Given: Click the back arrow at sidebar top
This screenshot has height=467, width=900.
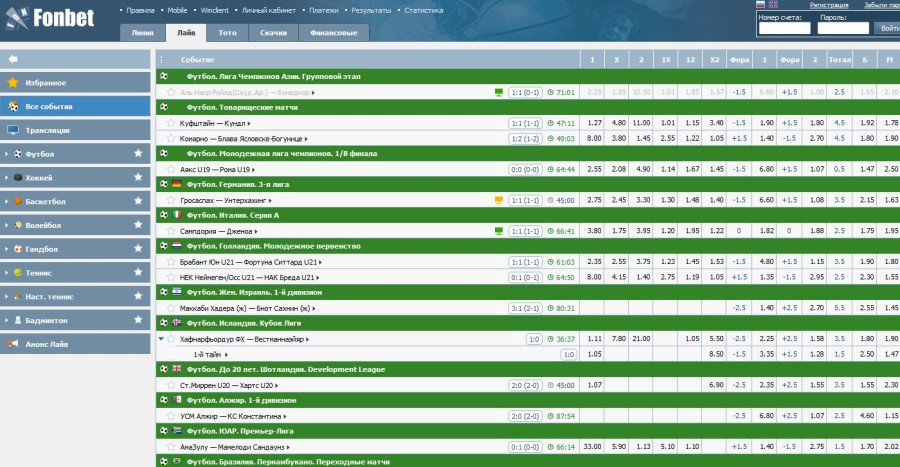Looking at the screenshot, I should point(13,59).
